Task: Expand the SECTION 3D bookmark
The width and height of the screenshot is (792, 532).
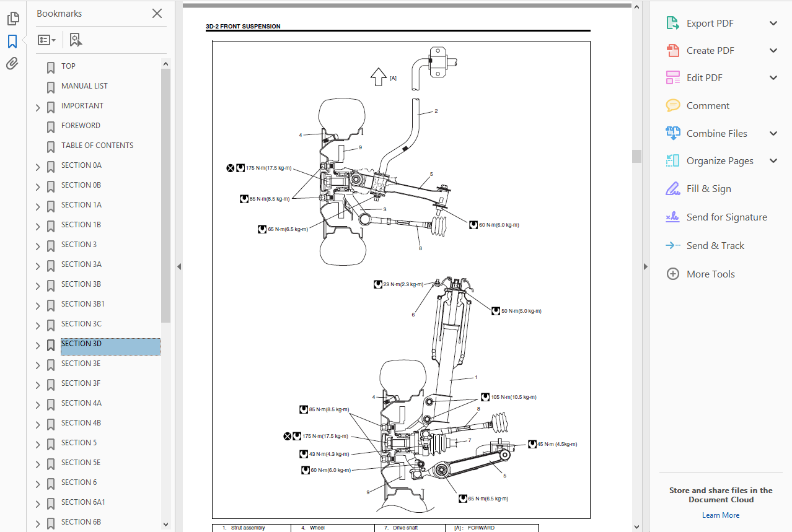Action: coord(38,346)
